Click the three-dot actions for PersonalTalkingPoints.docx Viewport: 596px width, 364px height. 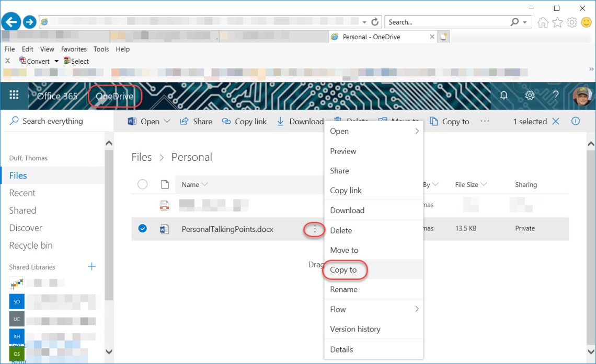pyautogui.click(x=315, y=229)
